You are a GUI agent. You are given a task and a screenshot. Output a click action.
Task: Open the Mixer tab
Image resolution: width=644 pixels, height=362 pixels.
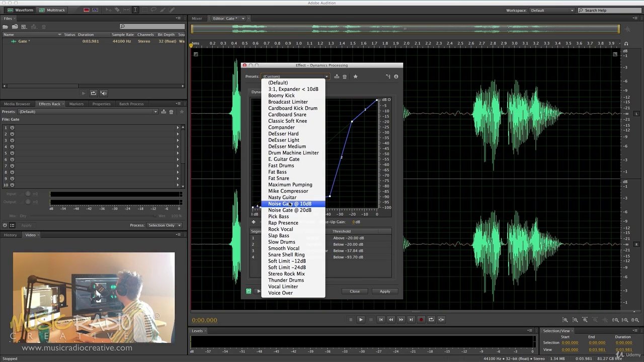tap(197, 19)
